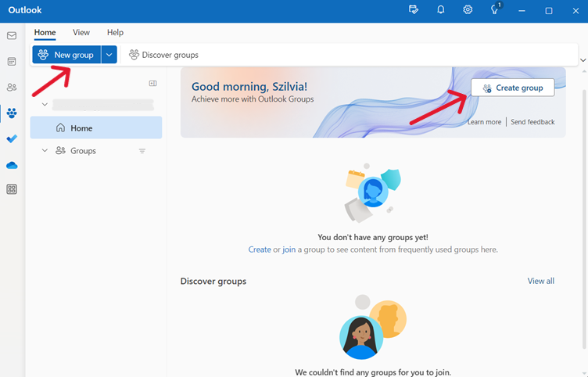Open the Learn more link
The width and height of the screenshot is (588, 377).
coord(484,122)
